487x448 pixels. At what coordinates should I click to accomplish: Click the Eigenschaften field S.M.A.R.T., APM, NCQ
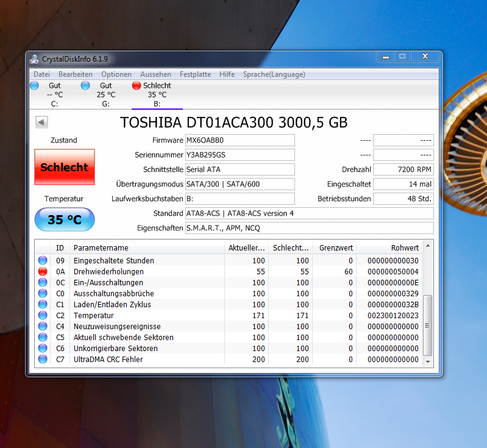click(x=310, y=228)
